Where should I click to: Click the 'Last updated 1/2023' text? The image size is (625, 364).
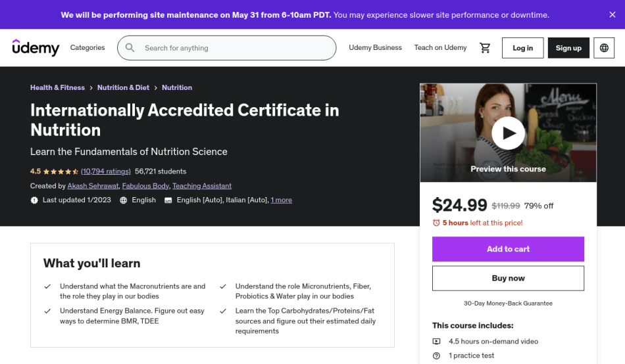pos(77,200)
